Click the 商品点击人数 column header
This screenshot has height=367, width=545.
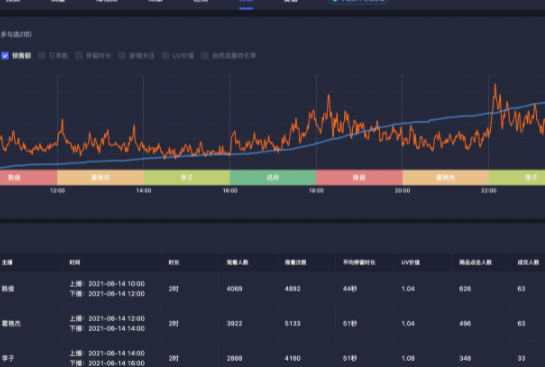(x=475, y=262)
